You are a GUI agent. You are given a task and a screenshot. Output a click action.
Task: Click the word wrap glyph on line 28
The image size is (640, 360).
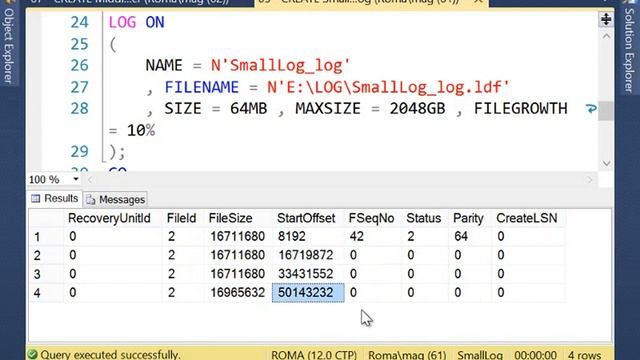591,109
